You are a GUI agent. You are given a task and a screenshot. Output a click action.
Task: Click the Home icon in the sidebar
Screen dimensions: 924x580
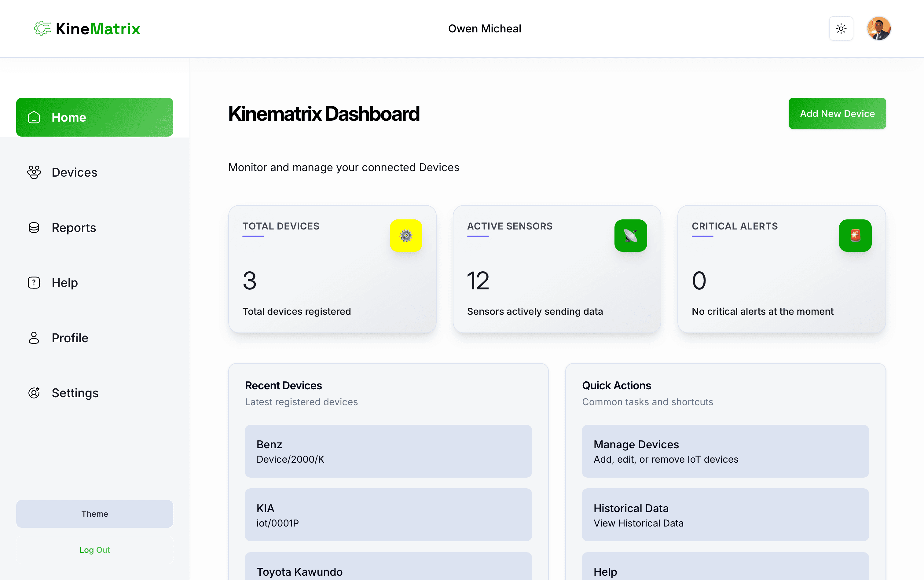pyautogui.click(x=34, y=117)
